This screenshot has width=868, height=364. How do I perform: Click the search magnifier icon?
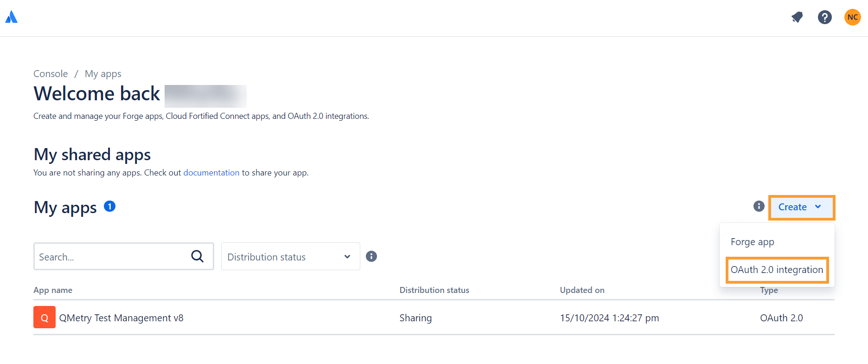(x=197, y=256)
